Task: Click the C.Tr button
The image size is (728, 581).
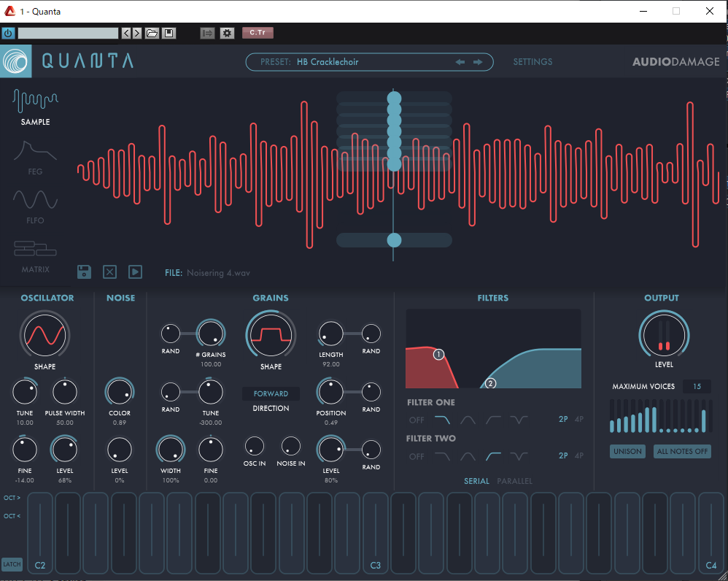Action: (257, 33)
